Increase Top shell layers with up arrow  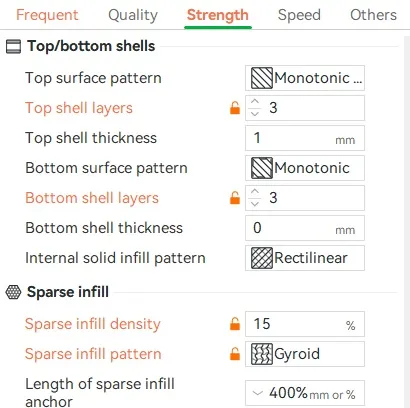[x=255, y=102]
